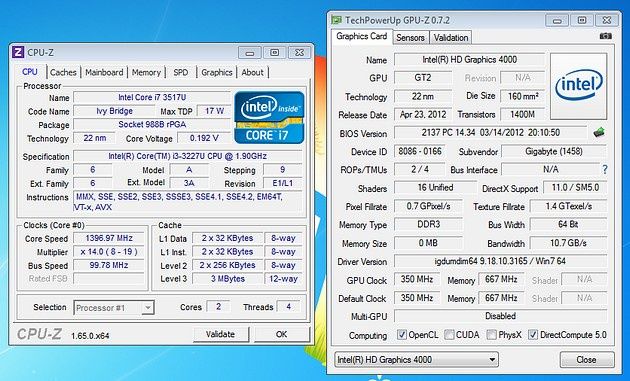Screen dimensions: 630x381
Task: Open the Validation tab in GPU-Z
Action: point(451,37)
